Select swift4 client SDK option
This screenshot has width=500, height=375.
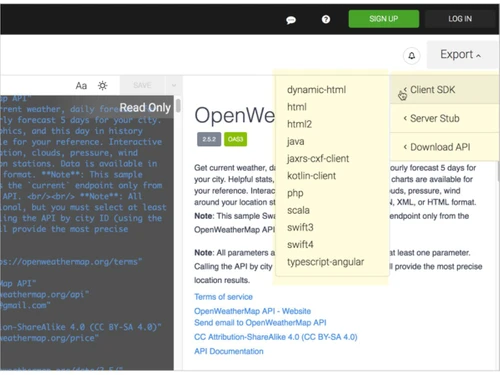[x=300, y=245]
